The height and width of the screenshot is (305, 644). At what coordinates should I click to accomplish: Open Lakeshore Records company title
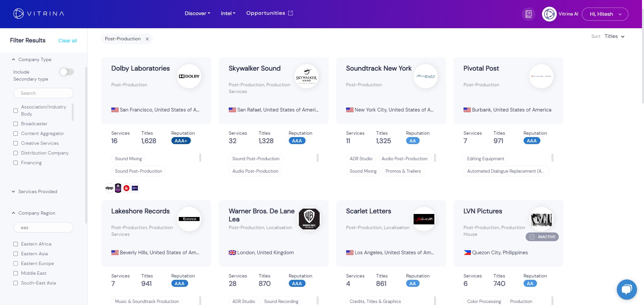click(x=141, y=211)
